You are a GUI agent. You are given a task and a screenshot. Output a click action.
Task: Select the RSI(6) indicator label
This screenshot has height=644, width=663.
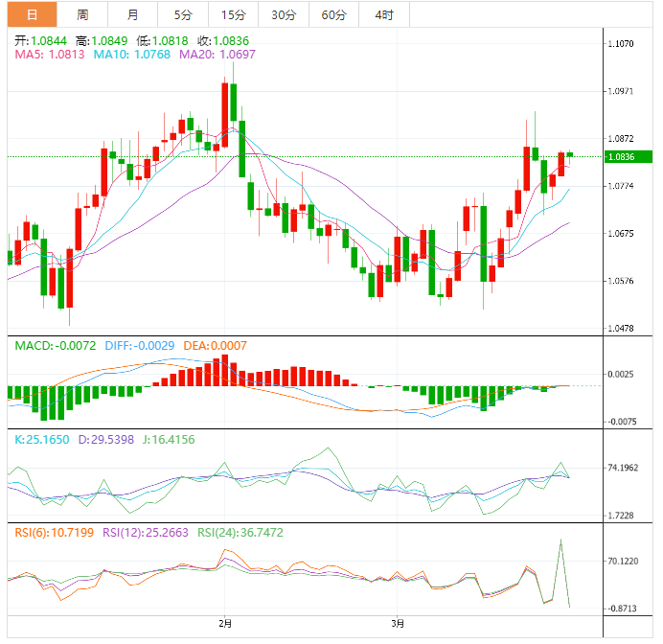[x=54, y=532]
